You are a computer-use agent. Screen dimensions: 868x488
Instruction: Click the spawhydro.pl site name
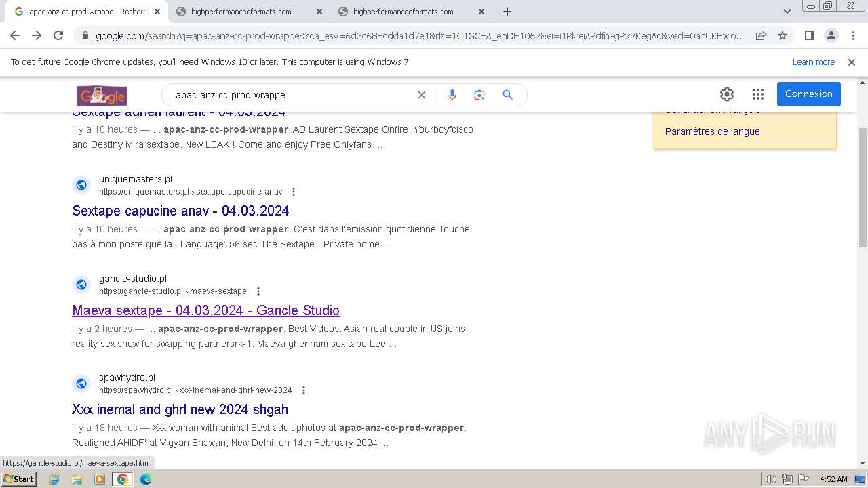(x=127, y=378)
